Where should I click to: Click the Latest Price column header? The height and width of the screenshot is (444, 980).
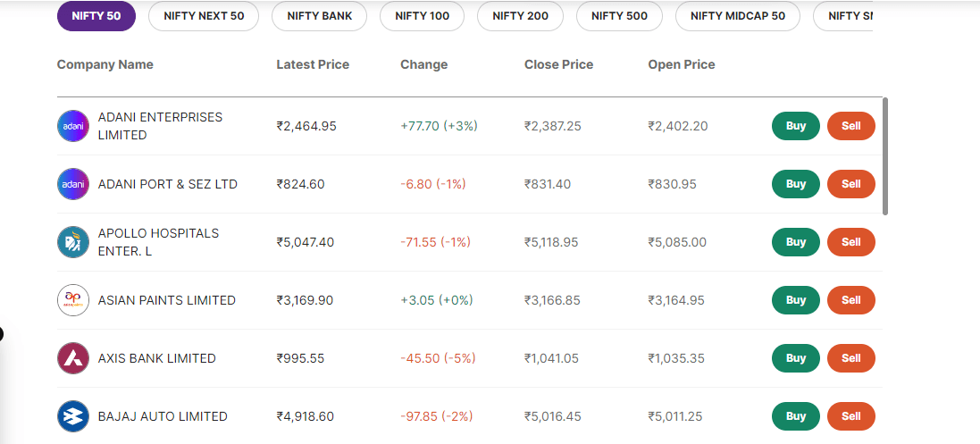coord(313,64)
